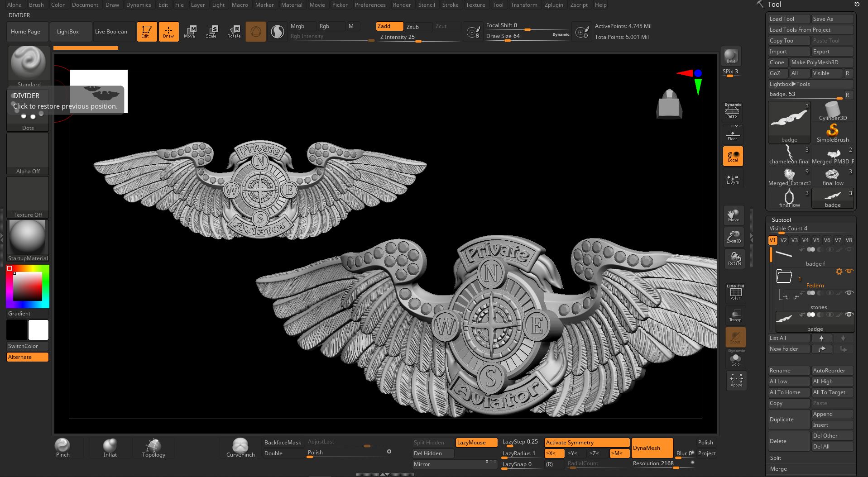This screenshot has width=868, height=477.
Task: Toggle Ghost transparency mode
Action: (x=735, y=337)
